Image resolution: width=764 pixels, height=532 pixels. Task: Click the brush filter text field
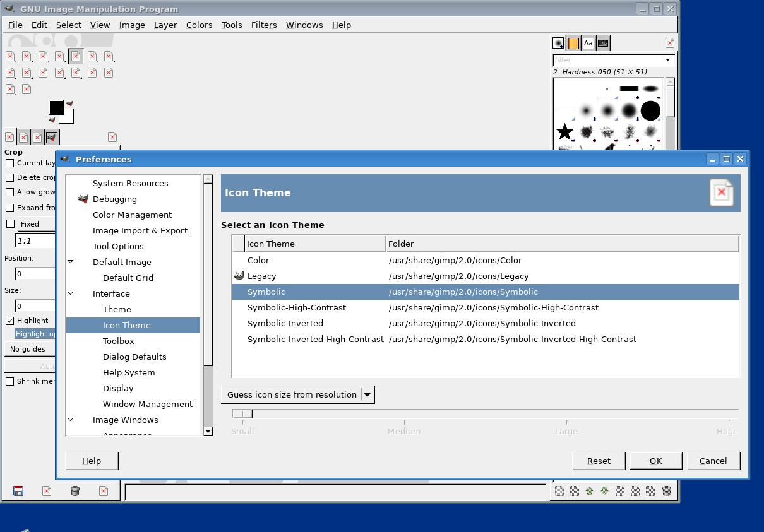(x=607, y=60)
